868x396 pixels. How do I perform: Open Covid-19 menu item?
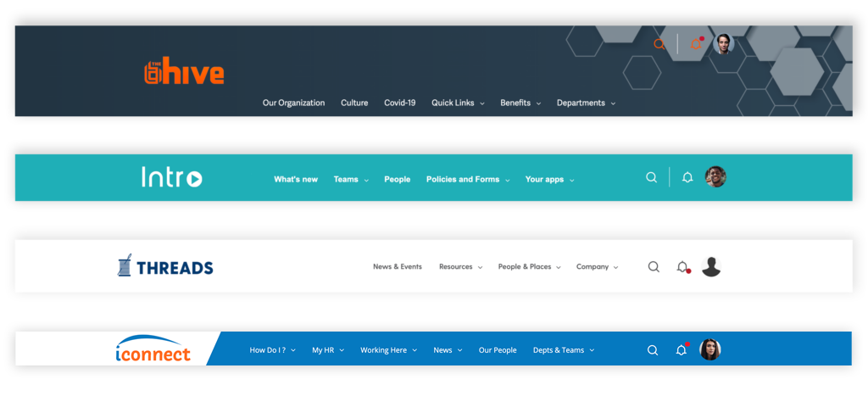[x=400, y=103]
